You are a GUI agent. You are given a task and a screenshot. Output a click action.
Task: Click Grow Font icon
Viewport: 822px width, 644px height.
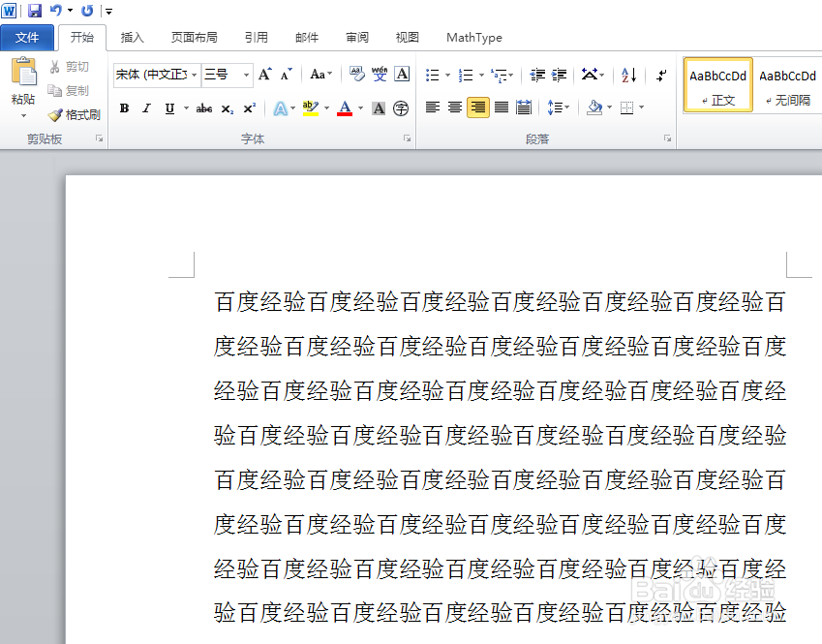coord(265,75)
